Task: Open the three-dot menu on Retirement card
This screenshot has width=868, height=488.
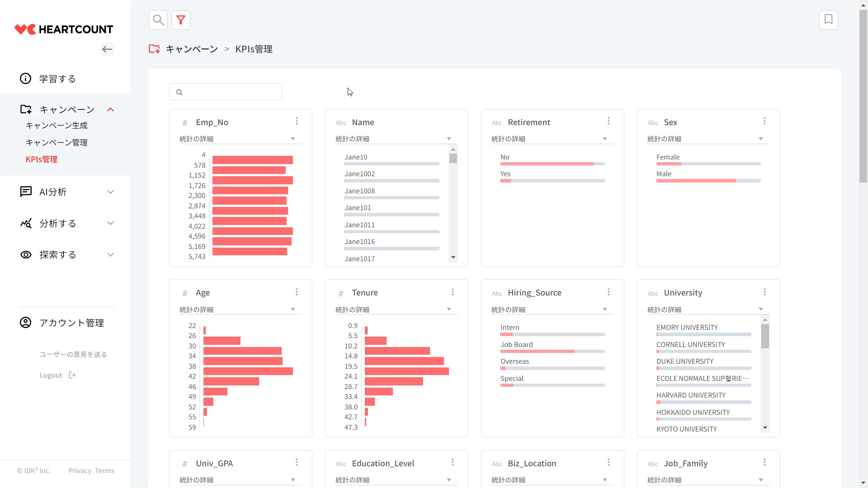Action: tap(609, 121)
